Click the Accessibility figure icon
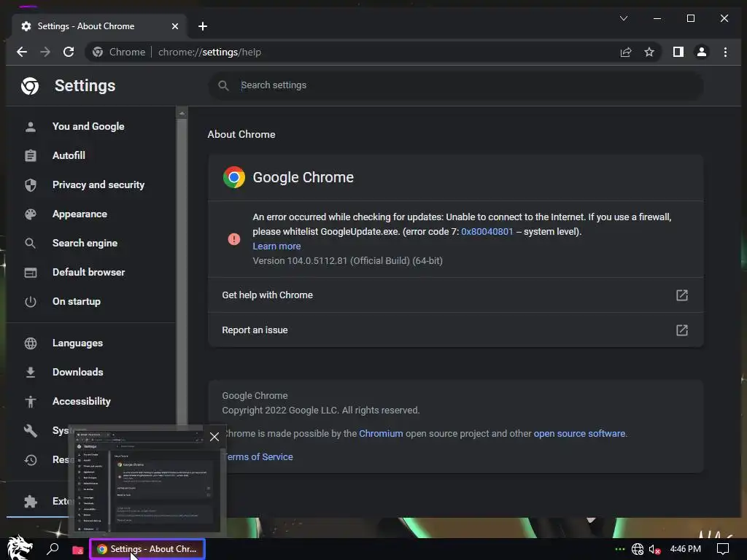 (x=31, y=402)
